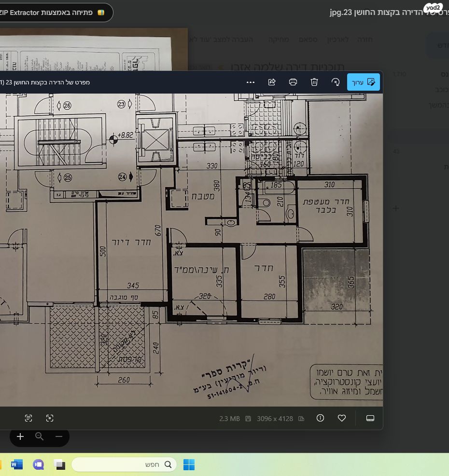This screenshot has height=476, width=449.
Task: Share the image via the share icon
Action: (x=272, y=82)
